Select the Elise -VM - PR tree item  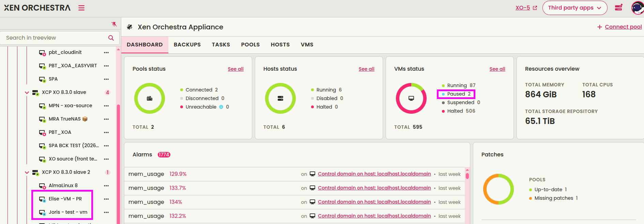pyautogui.click(x=65, y=199)
